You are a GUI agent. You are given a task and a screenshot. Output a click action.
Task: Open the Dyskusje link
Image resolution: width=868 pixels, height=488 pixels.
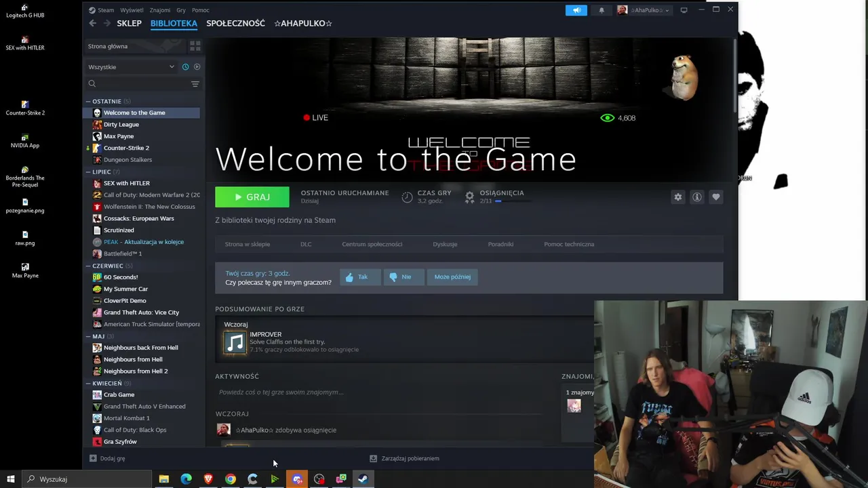pos(445,244)
